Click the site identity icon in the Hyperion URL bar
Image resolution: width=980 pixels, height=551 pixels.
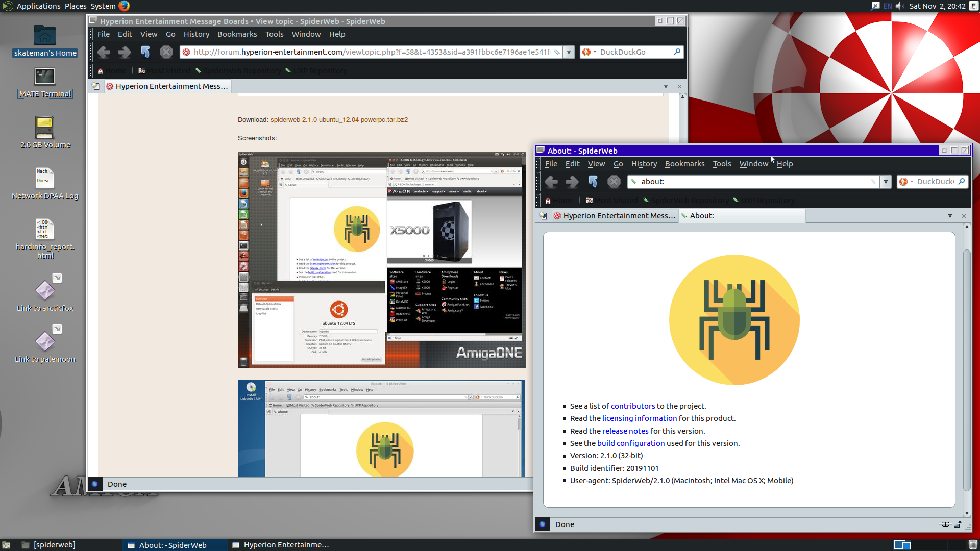[186, 52]
